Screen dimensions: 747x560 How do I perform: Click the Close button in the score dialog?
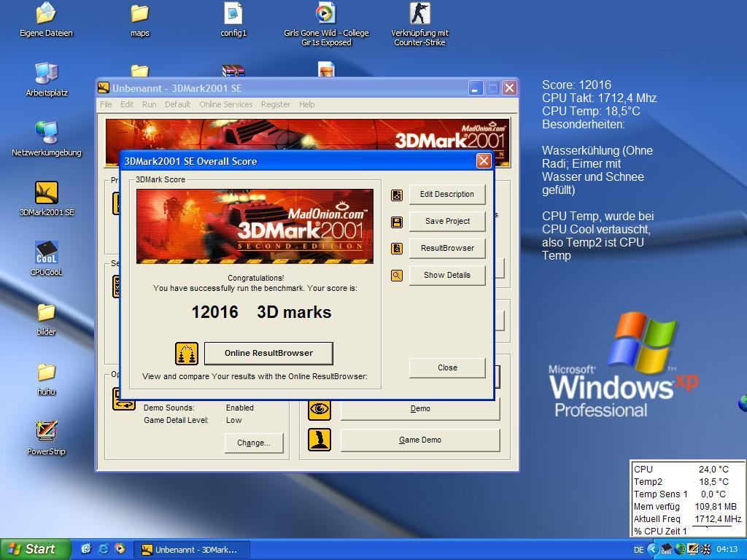[x=447, y=367]
